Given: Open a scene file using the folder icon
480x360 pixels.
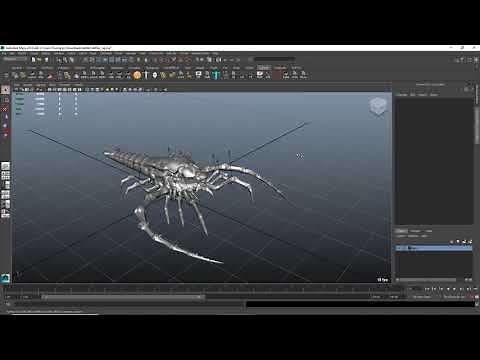Looking at the screenshot, I should point(39,60).
